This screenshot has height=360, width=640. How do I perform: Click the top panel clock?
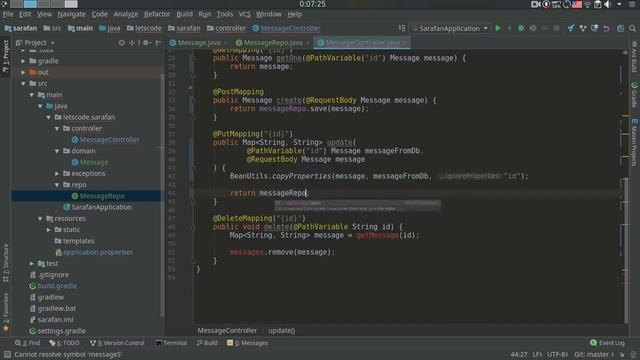coord(312,4)
